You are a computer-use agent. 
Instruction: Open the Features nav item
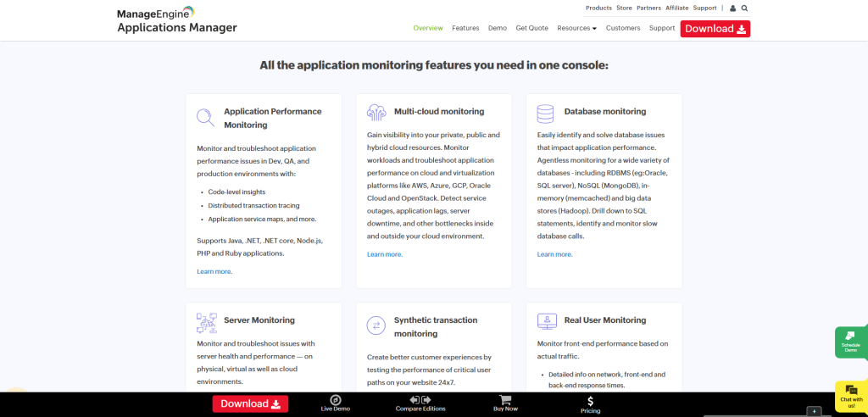(465, 28)
